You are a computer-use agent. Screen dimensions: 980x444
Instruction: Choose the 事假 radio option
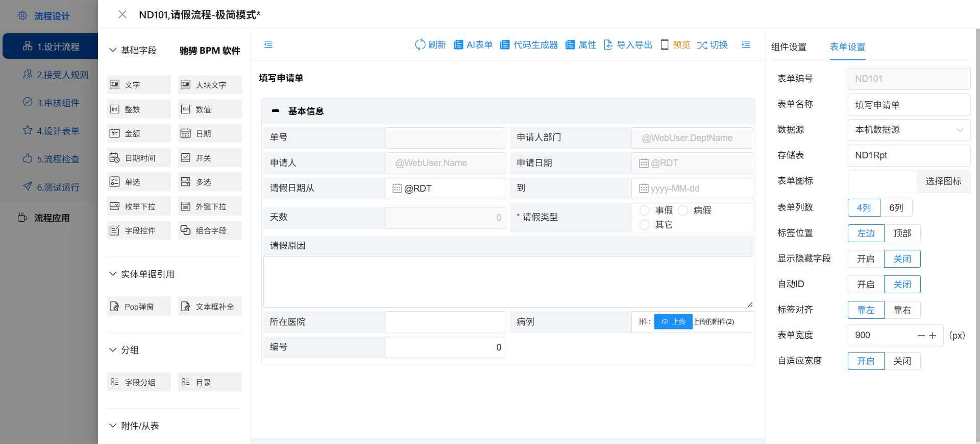645,211
